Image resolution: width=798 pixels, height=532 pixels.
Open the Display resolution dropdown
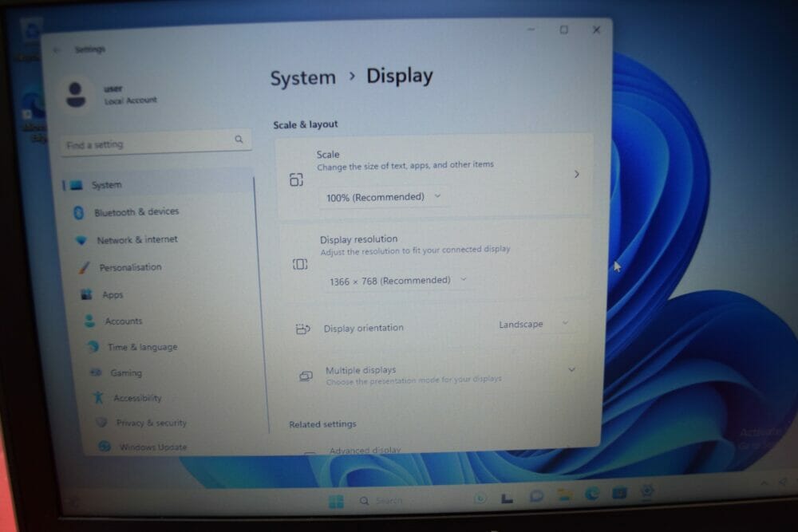point(398,281)
